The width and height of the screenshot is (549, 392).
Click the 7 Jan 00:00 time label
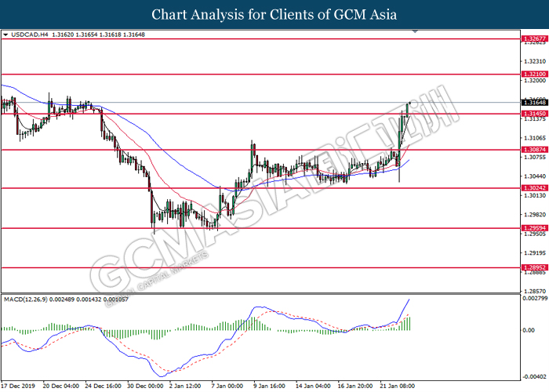coord(227,386)
